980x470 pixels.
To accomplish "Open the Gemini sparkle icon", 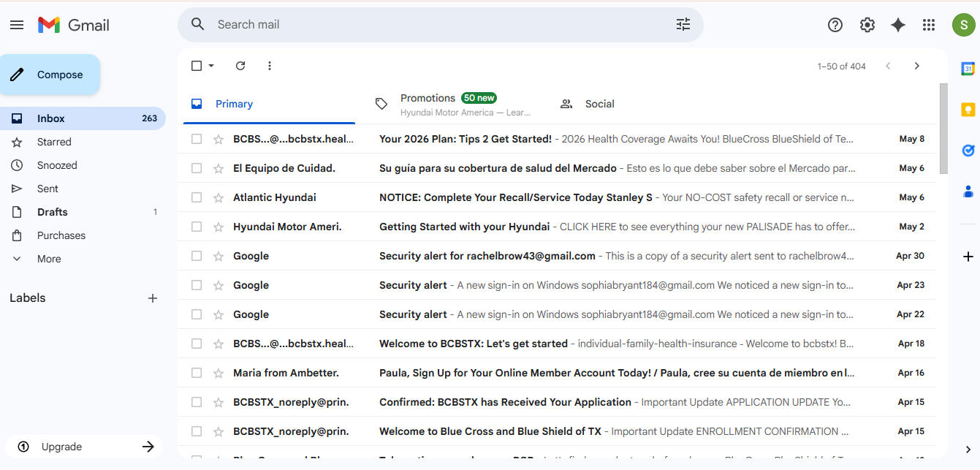I will click(898, 25).
